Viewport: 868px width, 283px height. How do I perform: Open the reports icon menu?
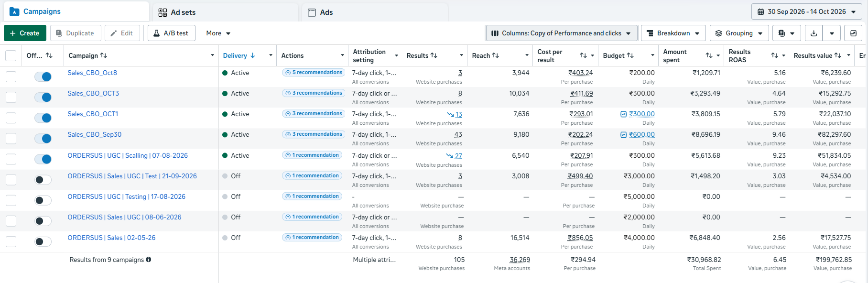(787, 33)
